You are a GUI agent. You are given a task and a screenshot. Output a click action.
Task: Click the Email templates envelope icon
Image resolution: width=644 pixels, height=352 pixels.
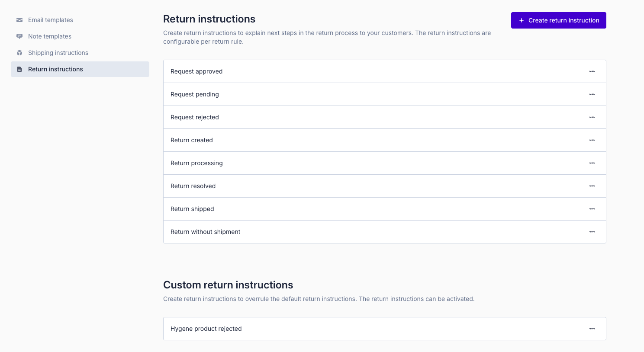[x=19, y=20]
